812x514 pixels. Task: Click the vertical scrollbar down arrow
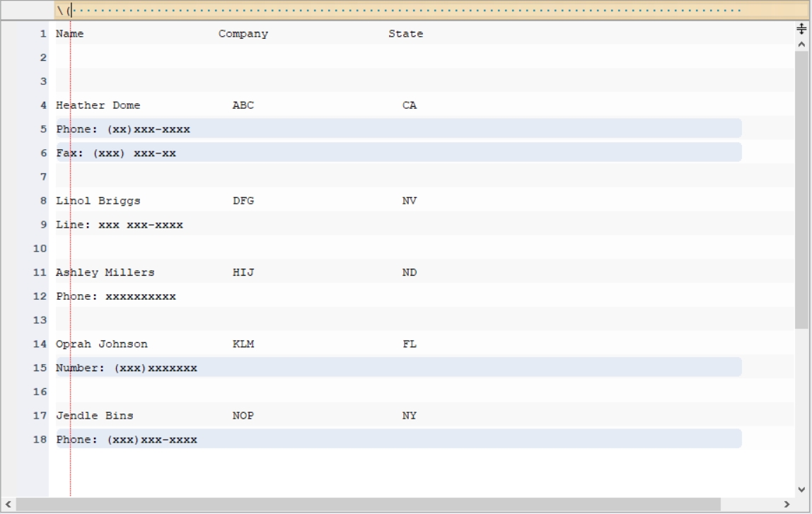click(801, 489)
